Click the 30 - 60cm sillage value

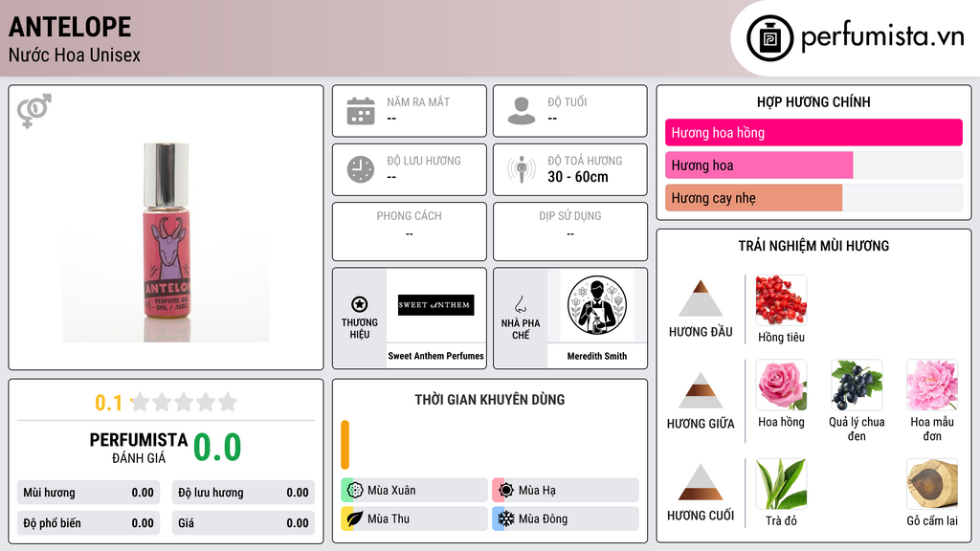click(577, 177)
